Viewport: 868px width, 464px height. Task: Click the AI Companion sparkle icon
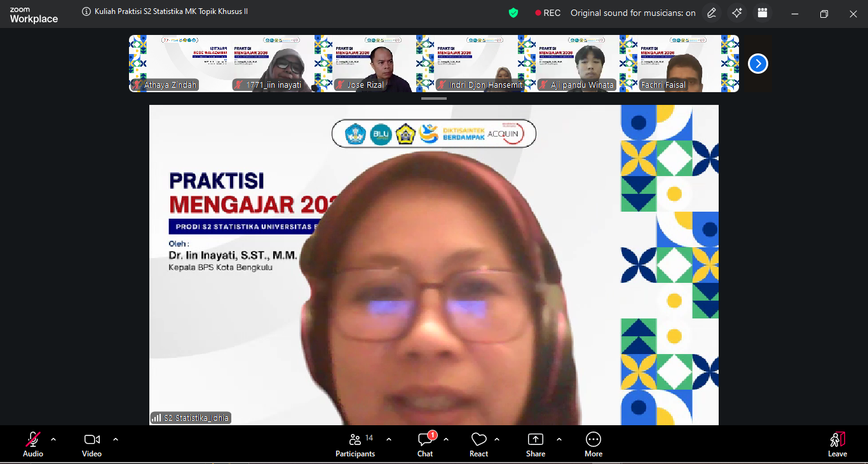(736, 13)
